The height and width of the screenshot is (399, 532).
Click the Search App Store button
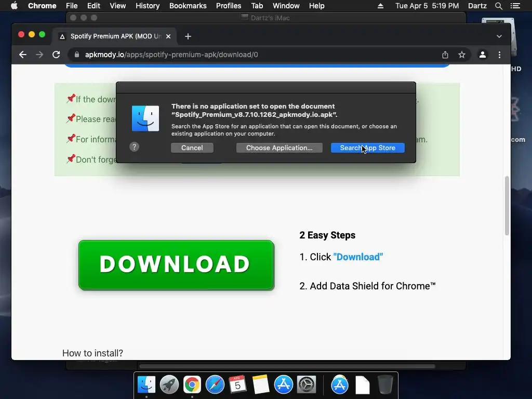(x=367, y=148)
